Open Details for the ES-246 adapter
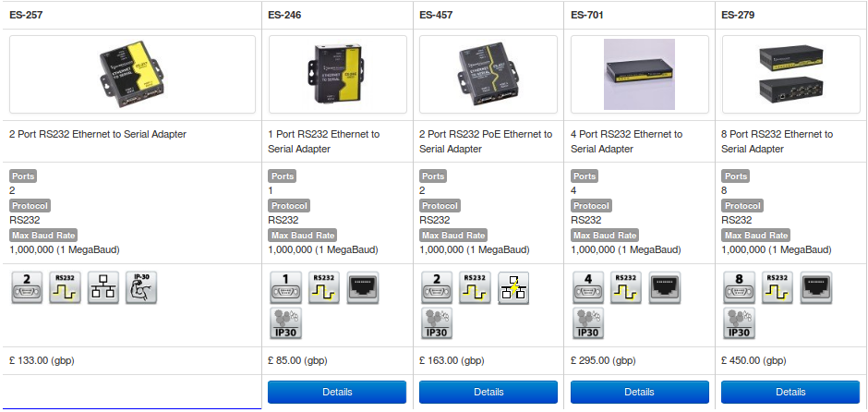Image resolution: width=868 pixels, height=412 pixels. tap(337, 392)
